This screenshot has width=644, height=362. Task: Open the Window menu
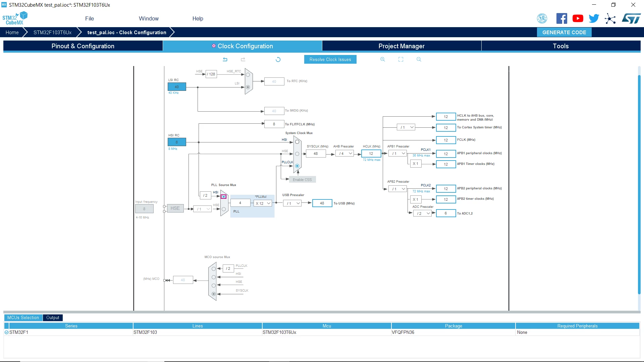point(149,18)
